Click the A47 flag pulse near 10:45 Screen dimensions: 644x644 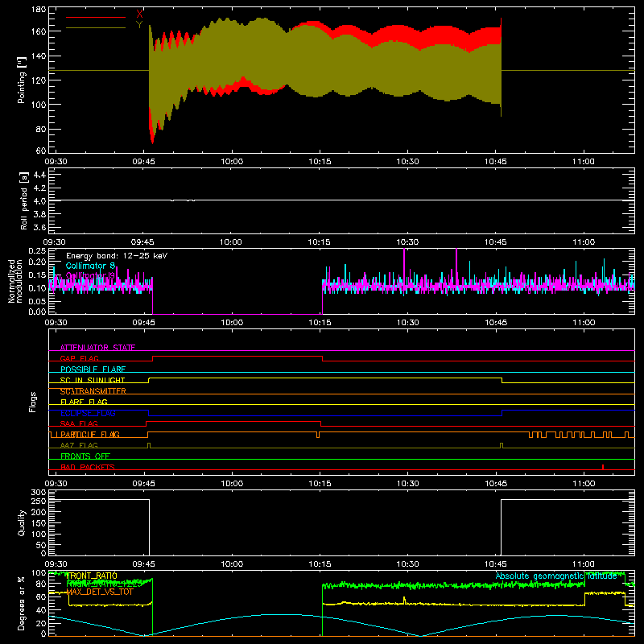click(502, 445)
